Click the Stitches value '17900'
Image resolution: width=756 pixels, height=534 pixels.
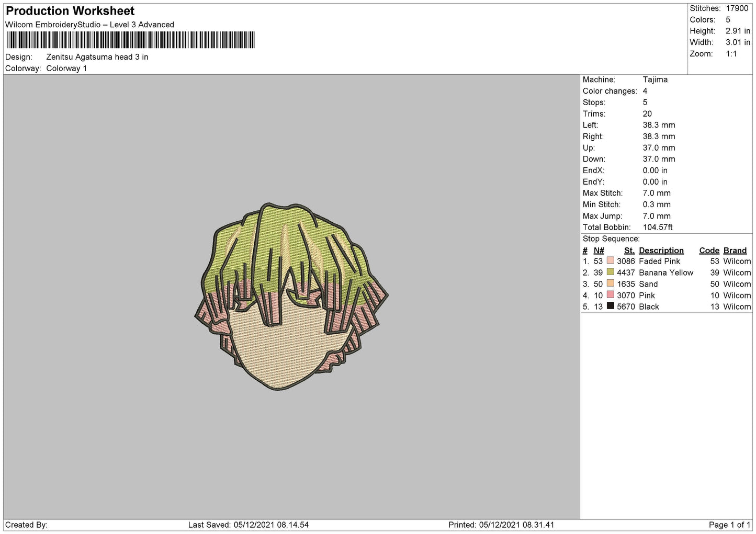[737, 8]
